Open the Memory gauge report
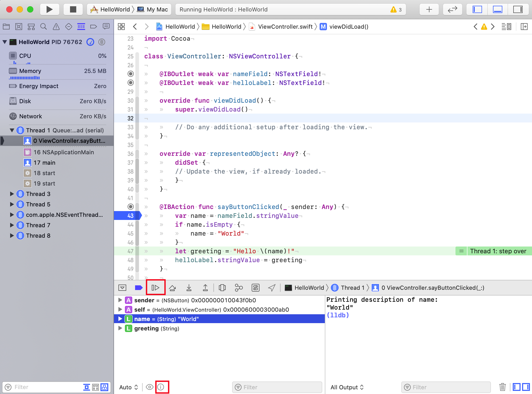The image size is (532, 394). click(x=57, y=71)
